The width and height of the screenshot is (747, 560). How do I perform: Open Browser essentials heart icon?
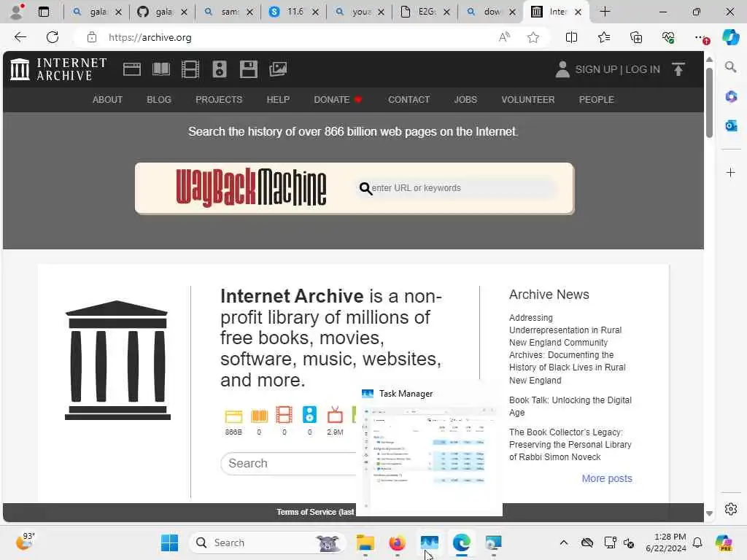pyautogui.click(x=668, y=38)
